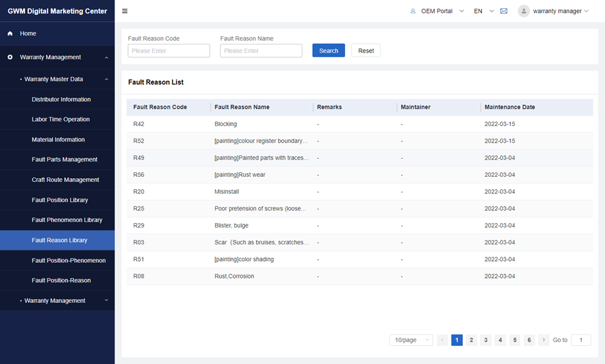
Task: Click the Maintainer column header
Action: point(416,107)
